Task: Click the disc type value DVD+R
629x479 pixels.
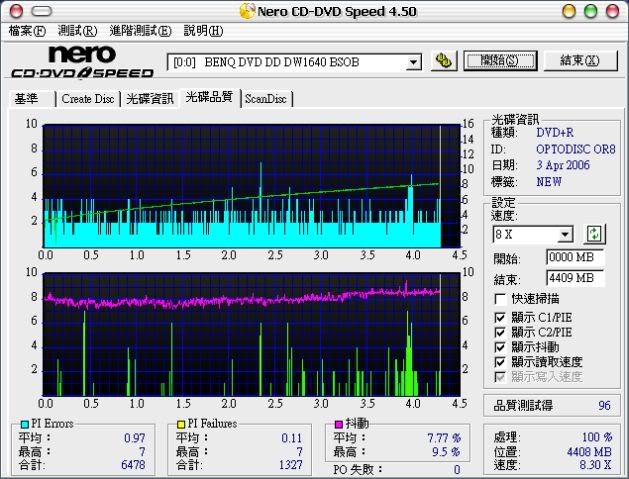Action: 555,132
